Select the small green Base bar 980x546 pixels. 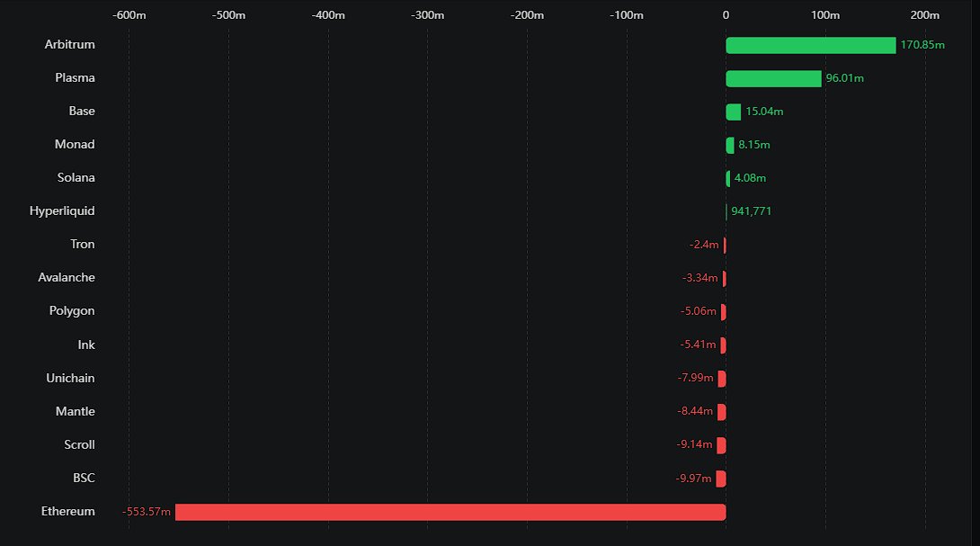coord(734,112)
